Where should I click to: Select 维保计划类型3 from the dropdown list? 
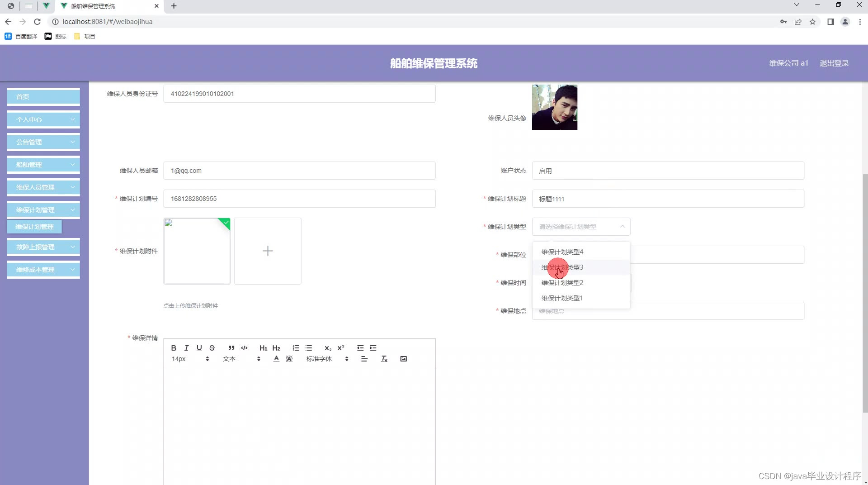click(x=562, y=267)
